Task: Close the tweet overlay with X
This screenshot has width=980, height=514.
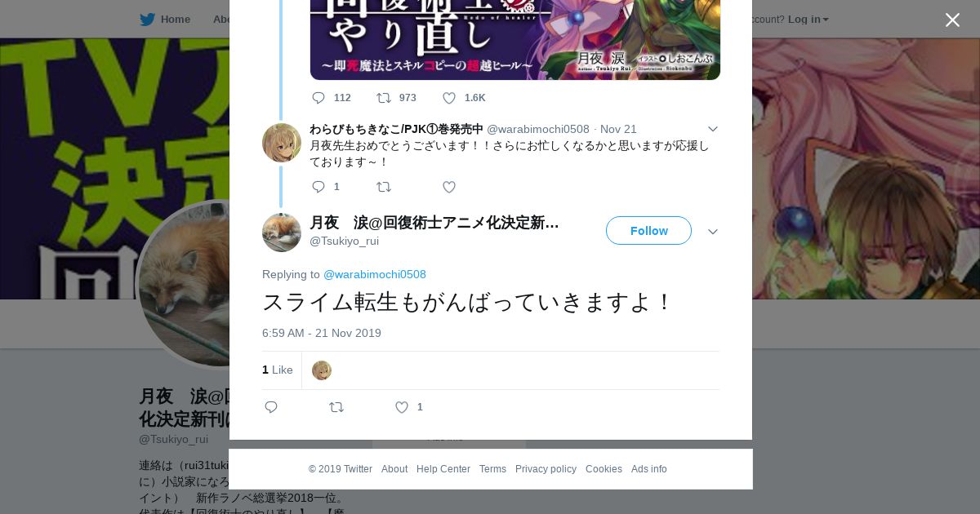Action: tap(952, 20)
